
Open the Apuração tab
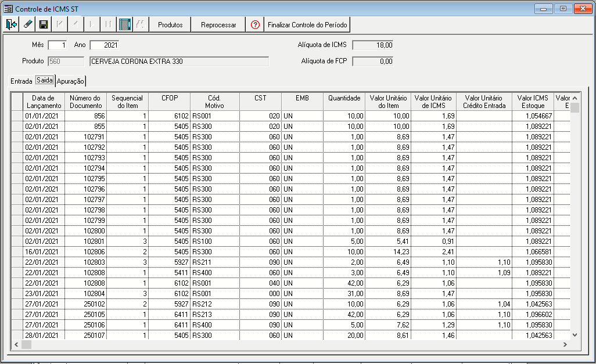[70, 81]
